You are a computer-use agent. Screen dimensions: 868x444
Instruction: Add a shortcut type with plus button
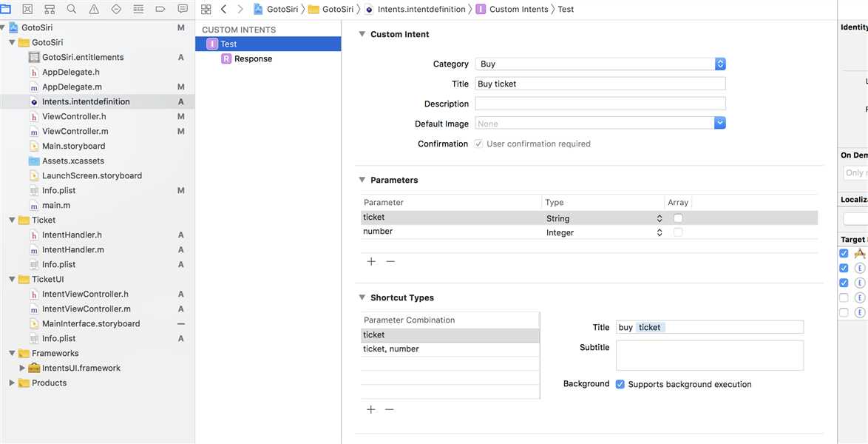371,409
